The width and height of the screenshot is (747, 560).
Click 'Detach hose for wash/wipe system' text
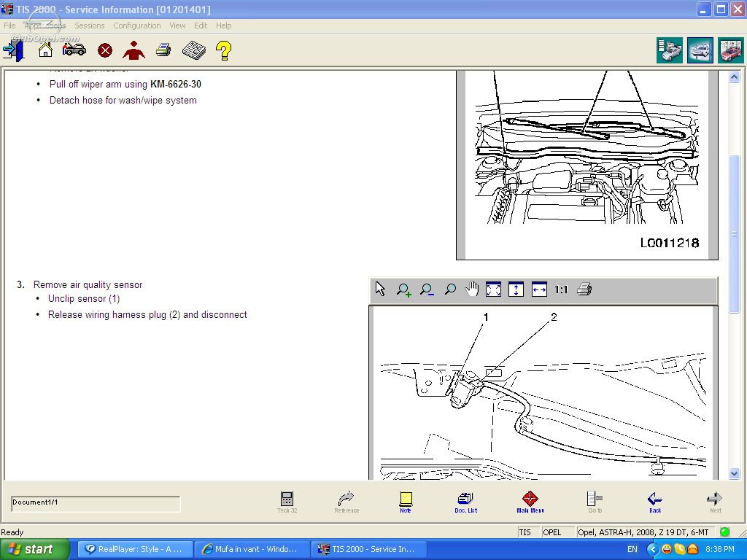tap(123, 101)
